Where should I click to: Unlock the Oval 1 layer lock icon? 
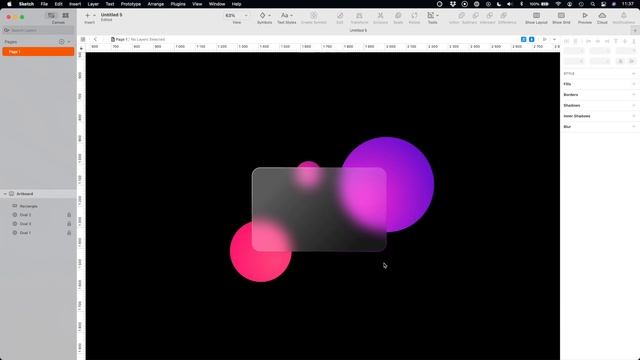(69, 233)
